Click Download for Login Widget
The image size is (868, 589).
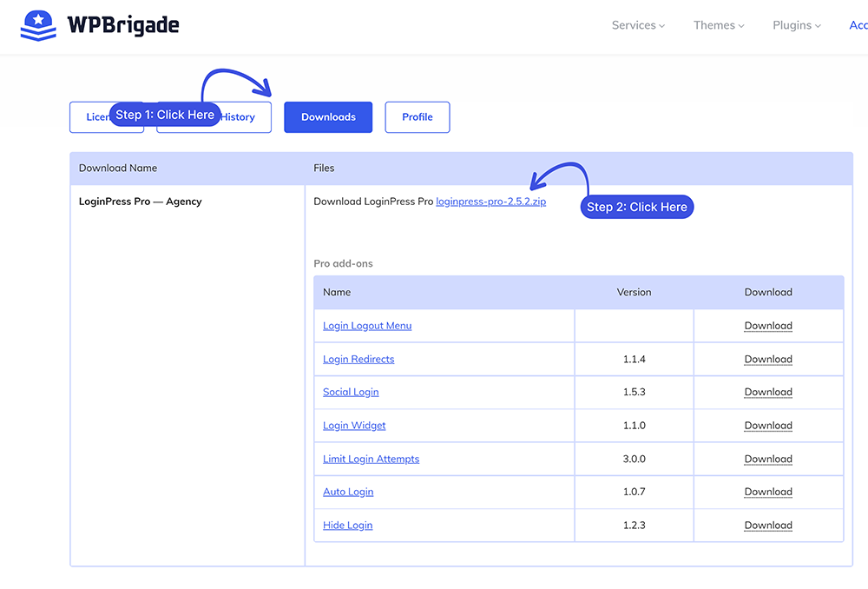coord(768,426)
